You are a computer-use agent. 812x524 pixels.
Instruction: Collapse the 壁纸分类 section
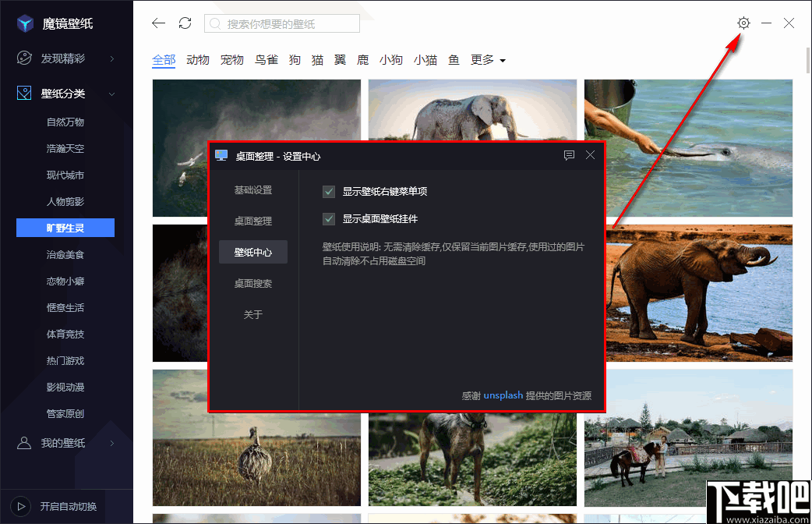click(111, 93)
